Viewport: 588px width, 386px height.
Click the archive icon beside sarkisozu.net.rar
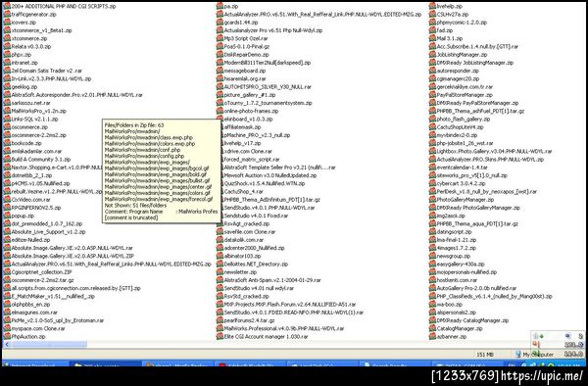click(7, 103)
